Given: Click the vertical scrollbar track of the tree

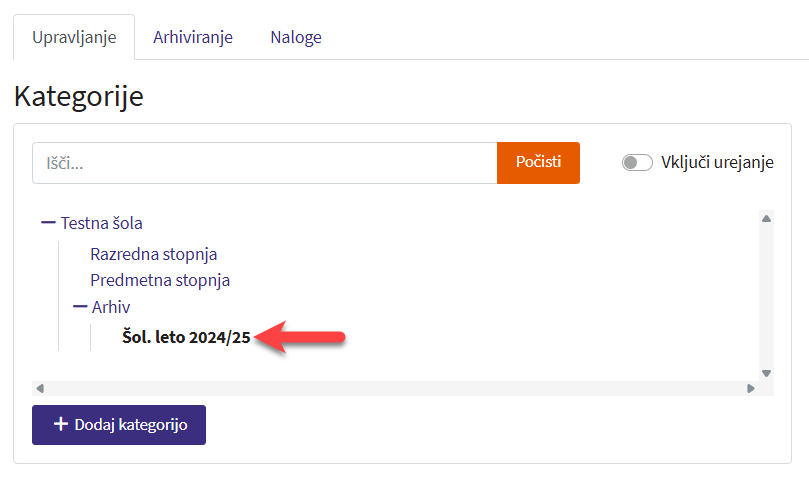Looking at the screenshot, I should (x=766, y=295).
